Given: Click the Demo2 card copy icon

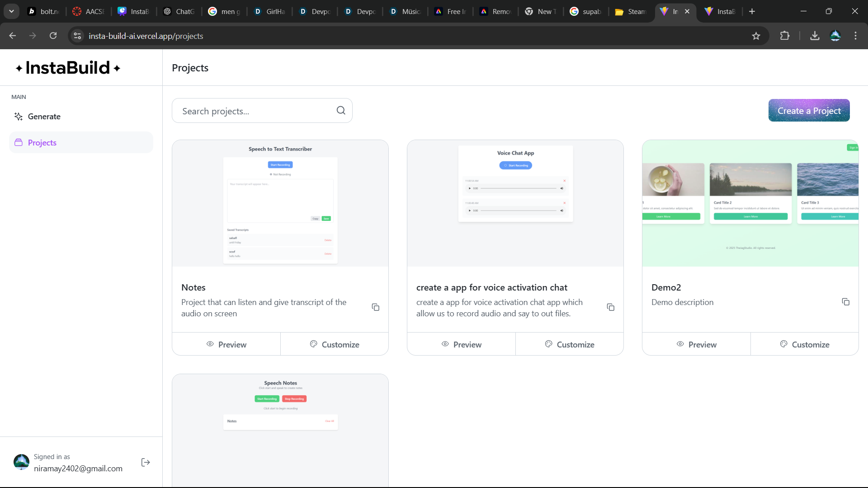Looking at the screenshot, I should (845, 302).
